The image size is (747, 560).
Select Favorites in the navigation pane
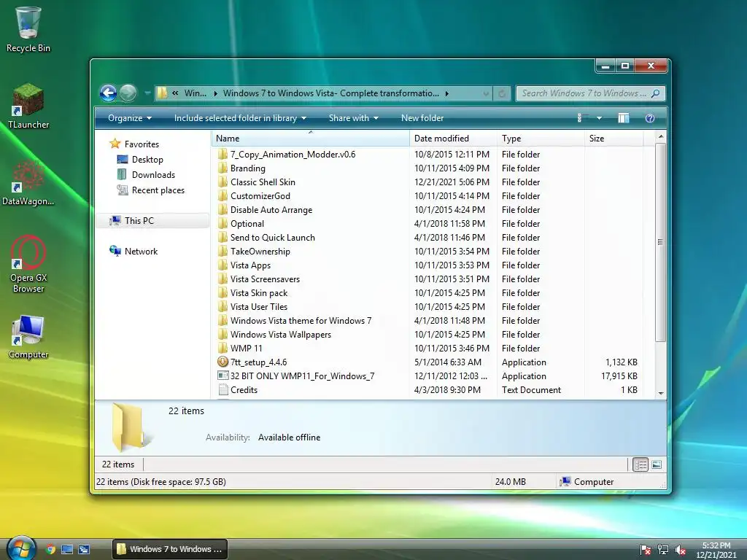[x=142, y=144]
